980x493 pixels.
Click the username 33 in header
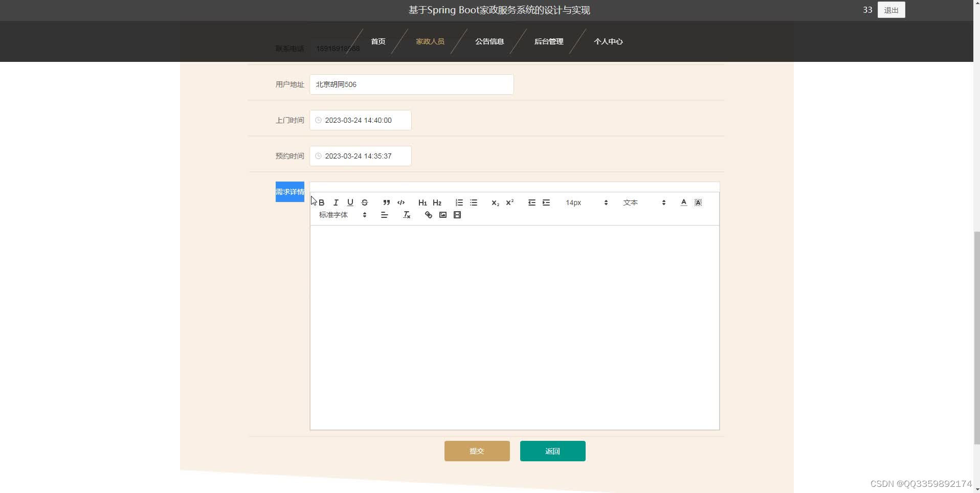(867, 10)
